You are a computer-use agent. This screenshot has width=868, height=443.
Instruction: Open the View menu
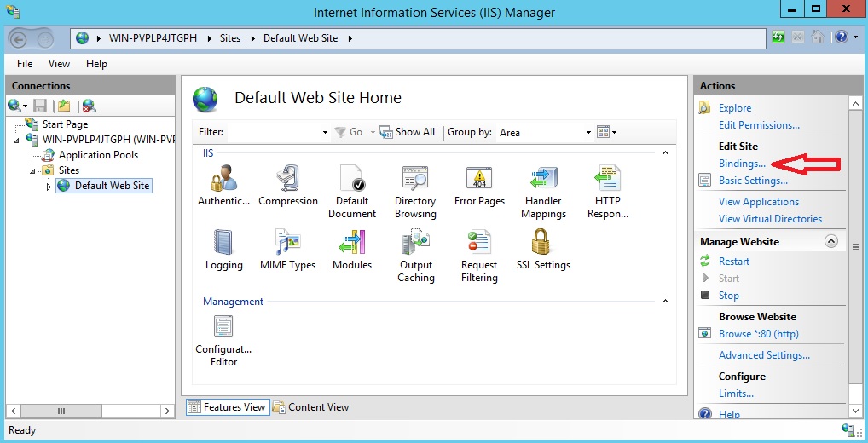59,64
